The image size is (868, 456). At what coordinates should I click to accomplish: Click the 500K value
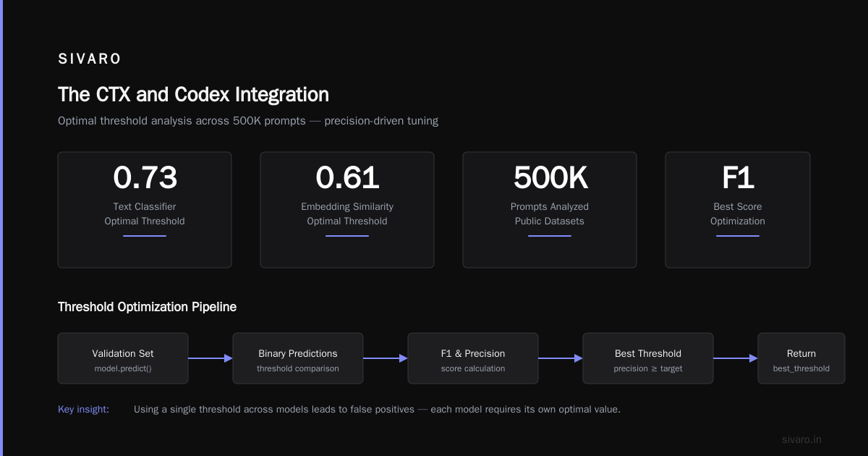(x=550, y=178)
